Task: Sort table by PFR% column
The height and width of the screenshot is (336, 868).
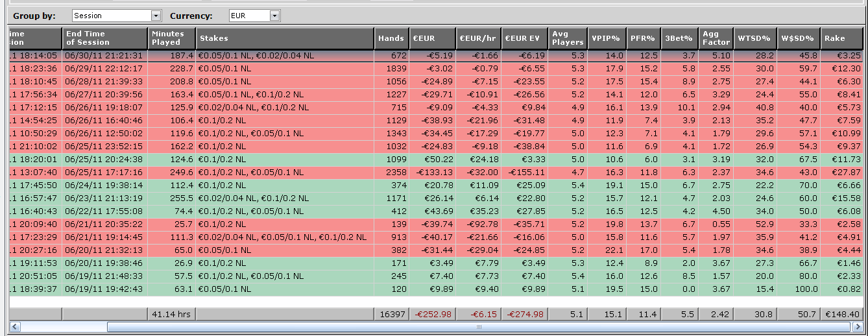Action: coord(643,38)
